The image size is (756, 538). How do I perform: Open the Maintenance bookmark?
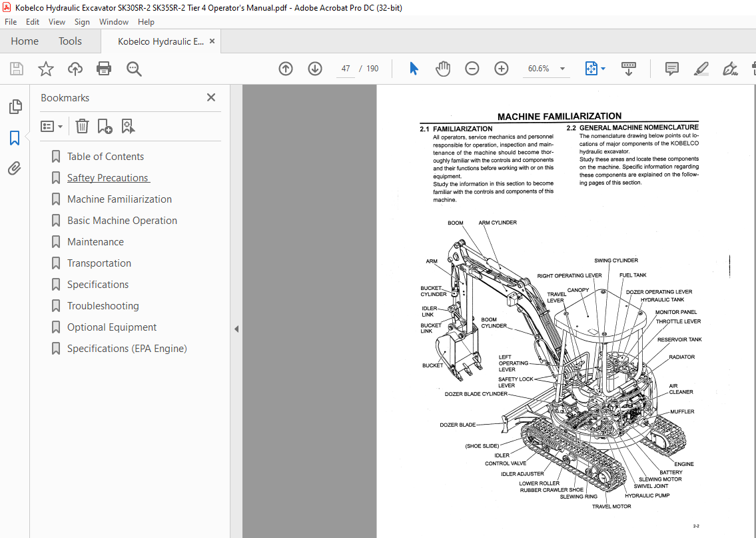[95, 242]
